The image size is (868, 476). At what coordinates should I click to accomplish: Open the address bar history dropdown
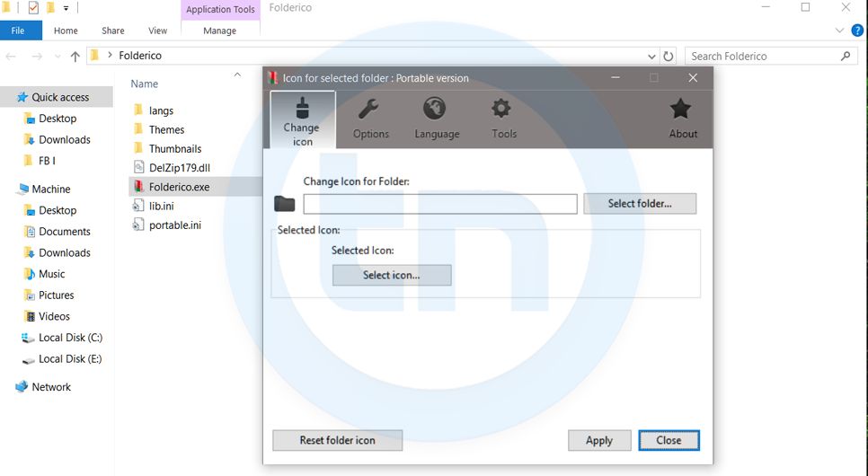click(x=651, y=57)
